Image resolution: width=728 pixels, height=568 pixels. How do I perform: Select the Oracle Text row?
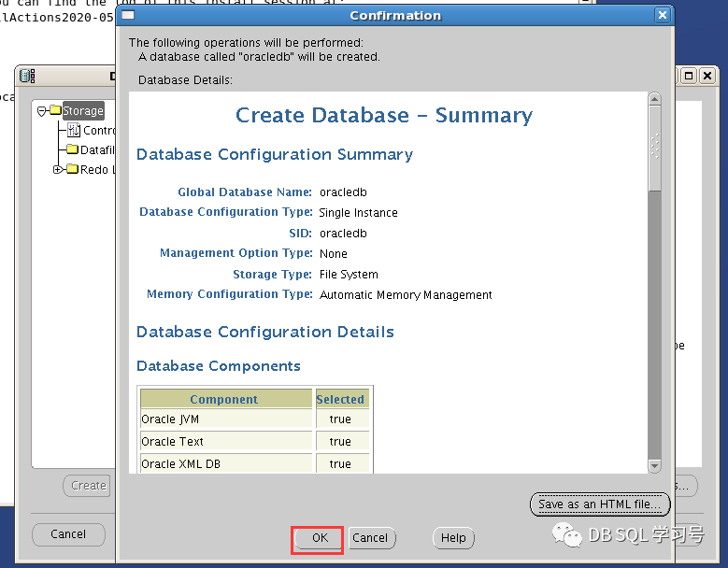click(x=255, y=441)
